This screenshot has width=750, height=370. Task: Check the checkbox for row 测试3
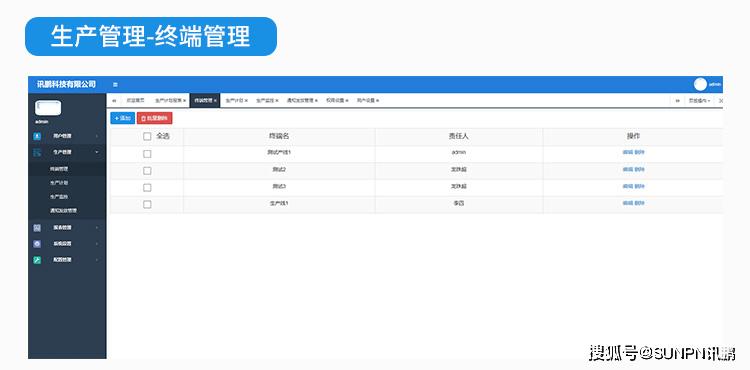147,187
